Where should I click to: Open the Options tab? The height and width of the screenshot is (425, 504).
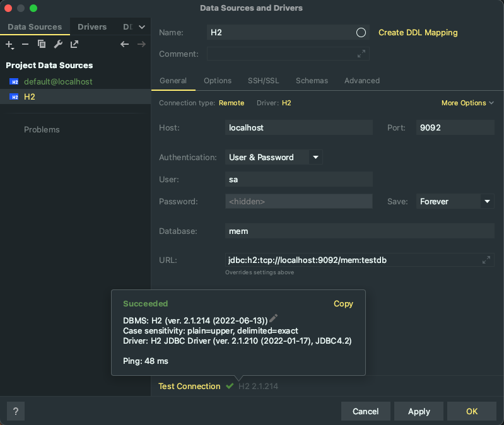pos(218,81)
